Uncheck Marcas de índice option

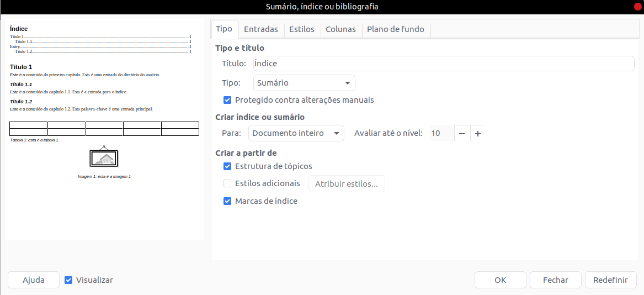[x=227, y=201]
